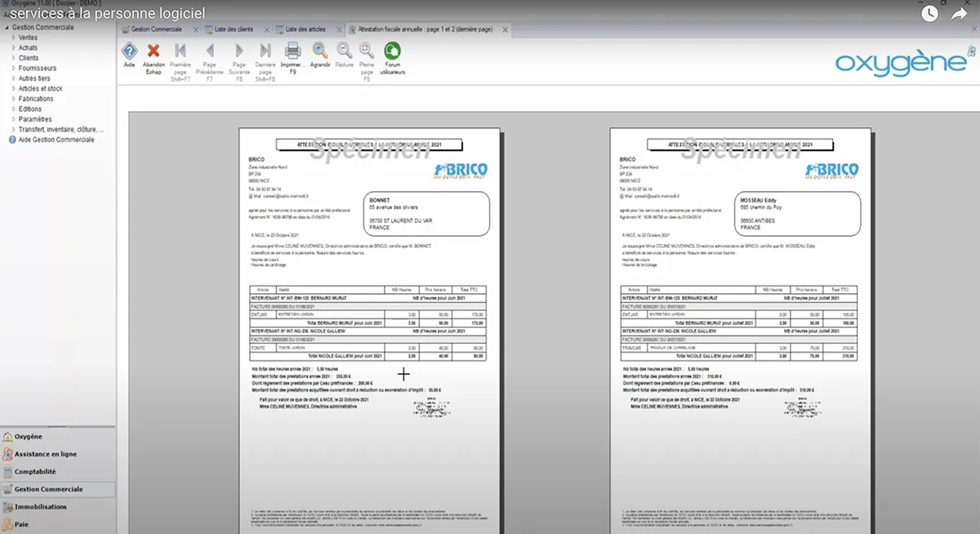Viewport: 980px width, 534px height.
Task: Zoom in using the Agrandir magnifier
Action: tap(320, 51)
